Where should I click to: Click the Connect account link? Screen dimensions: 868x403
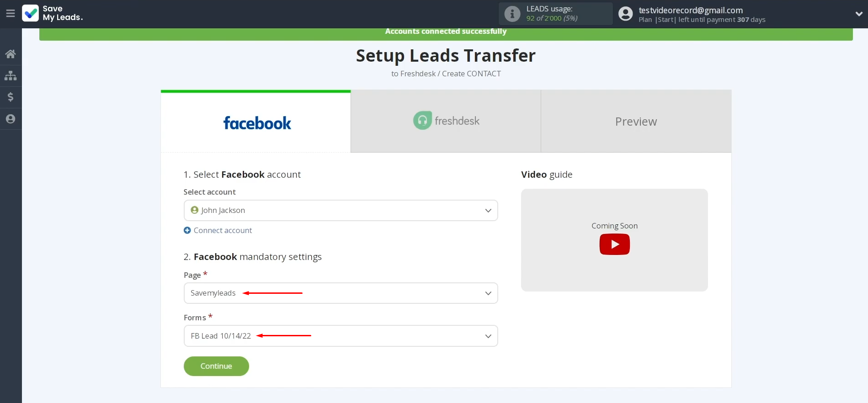point(223,230)
